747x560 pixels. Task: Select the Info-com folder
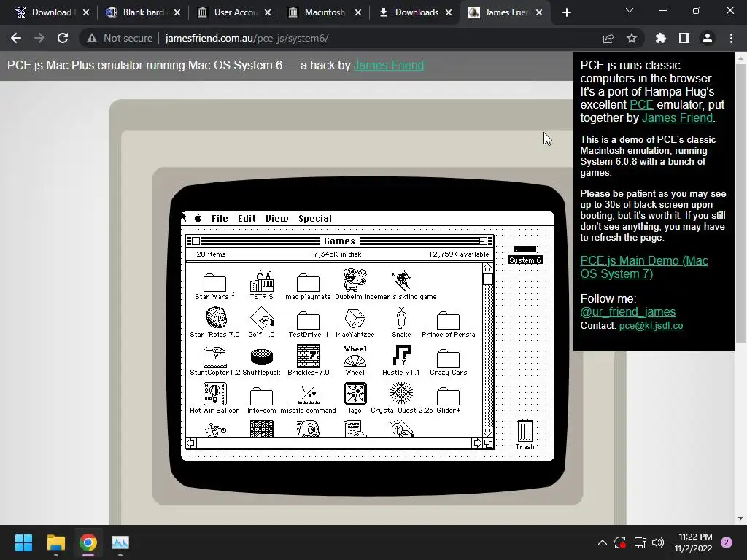pyautogui.click(x=261, y=396)
